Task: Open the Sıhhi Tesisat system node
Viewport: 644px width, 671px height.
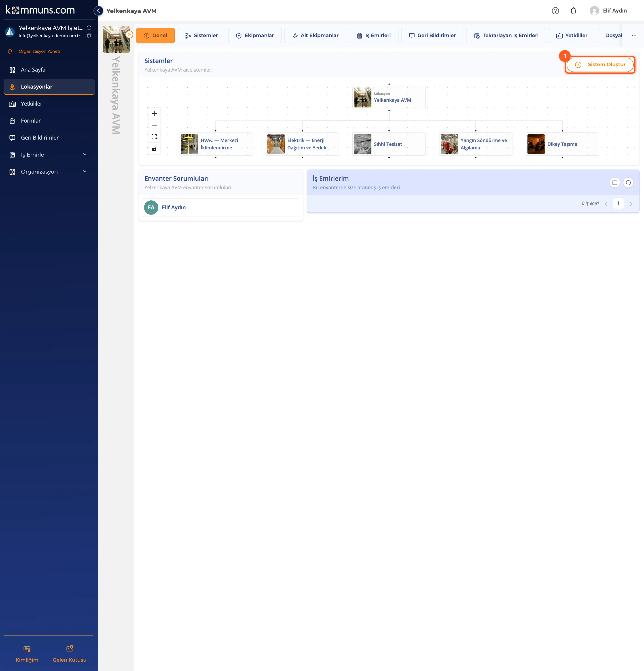Action: point(389,144)
